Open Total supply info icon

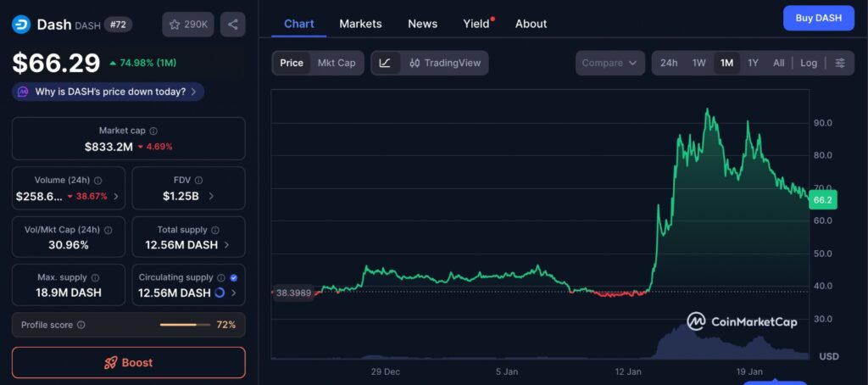[x=215, y=230]
